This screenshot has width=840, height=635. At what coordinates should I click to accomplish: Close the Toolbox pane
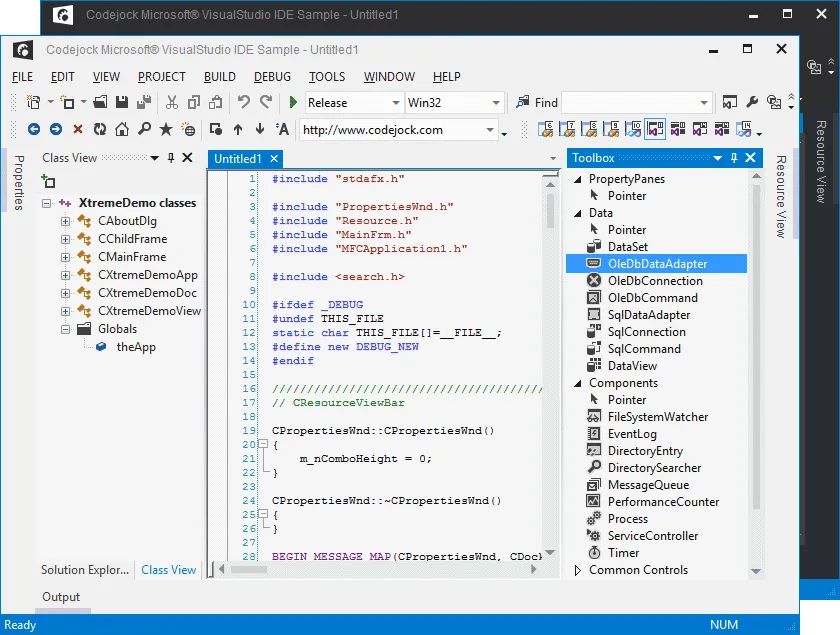751,158
